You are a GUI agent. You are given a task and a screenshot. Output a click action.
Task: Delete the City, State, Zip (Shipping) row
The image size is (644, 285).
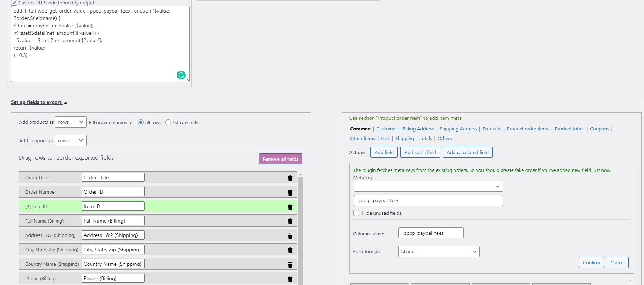click(x=290, y=250)
